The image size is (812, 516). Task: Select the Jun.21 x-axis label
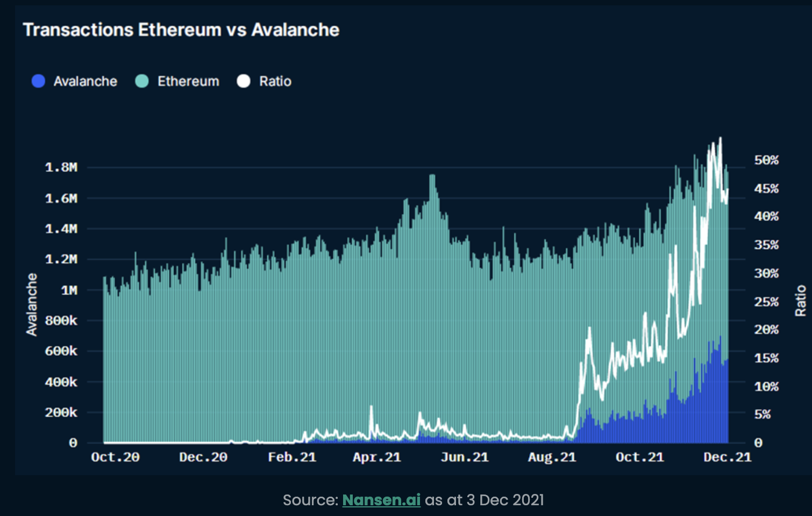(x=465, y=457)
